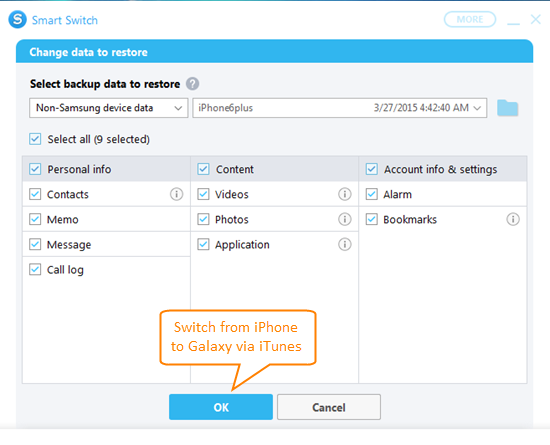Click the Smart Switch logo icon
This screenshot has height=445, width=550.
[18, 19]
